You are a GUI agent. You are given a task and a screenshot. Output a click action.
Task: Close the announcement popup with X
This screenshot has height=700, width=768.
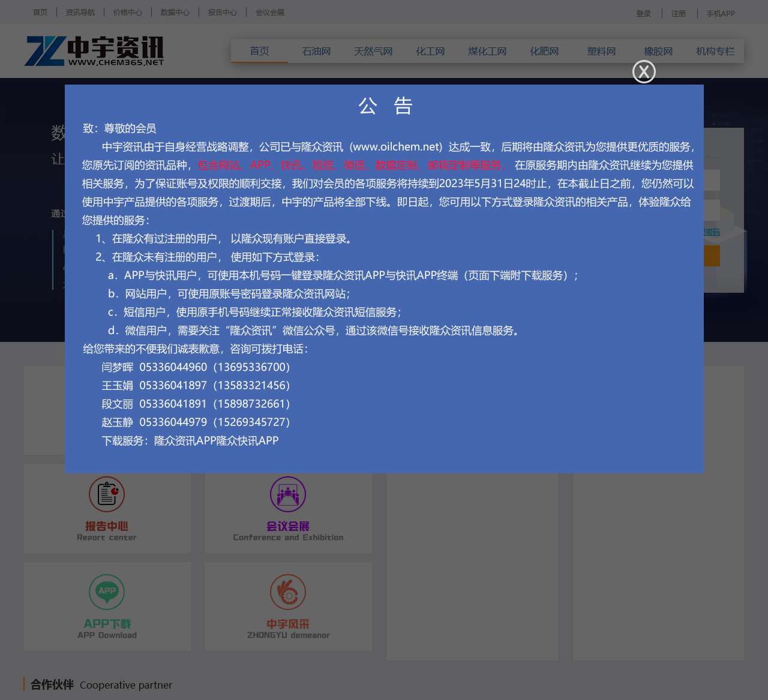(x=644, y=72)
